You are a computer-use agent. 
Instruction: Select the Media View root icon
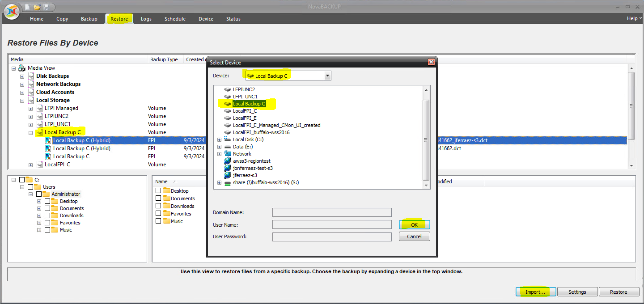pyautogui.click(x=22, y=68)
